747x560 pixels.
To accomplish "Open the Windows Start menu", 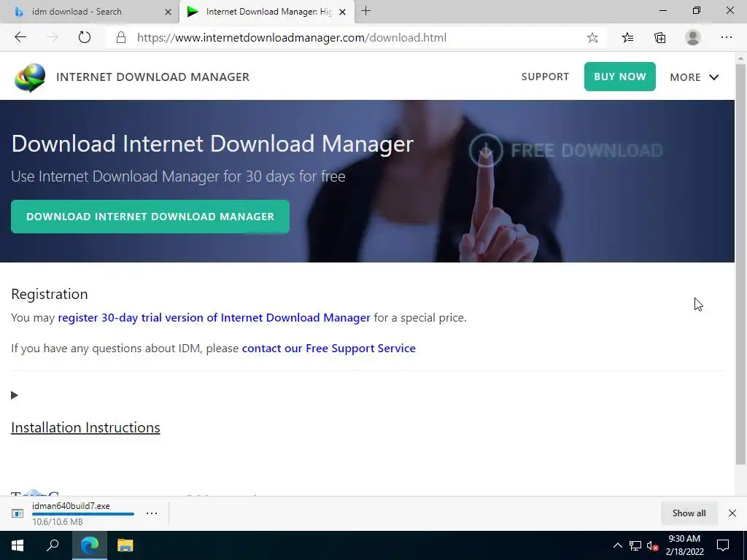I will coord(18,545).
